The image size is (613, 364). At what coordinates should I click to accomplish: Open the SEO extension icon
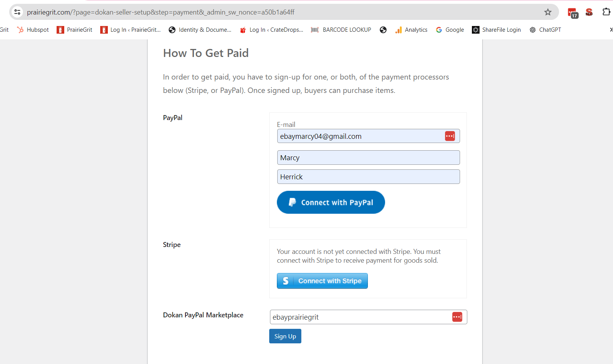[589, 12]
